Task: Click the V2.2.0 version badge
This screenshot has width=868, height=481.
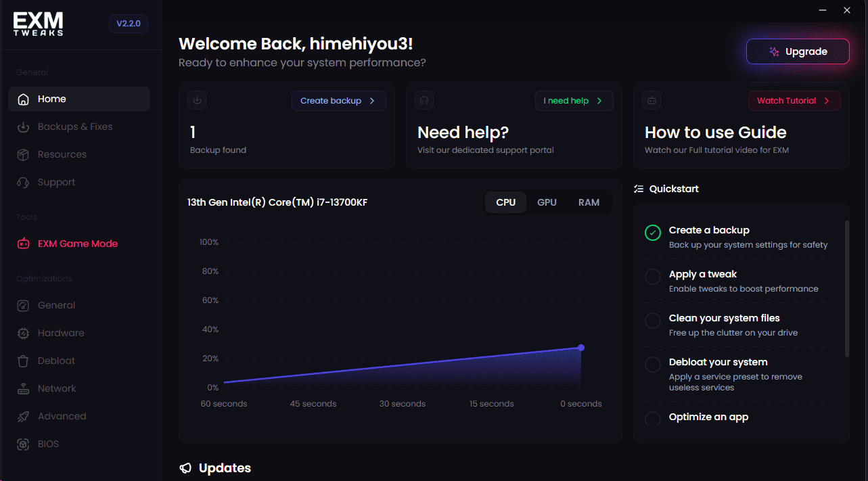Action: (129, 24)
